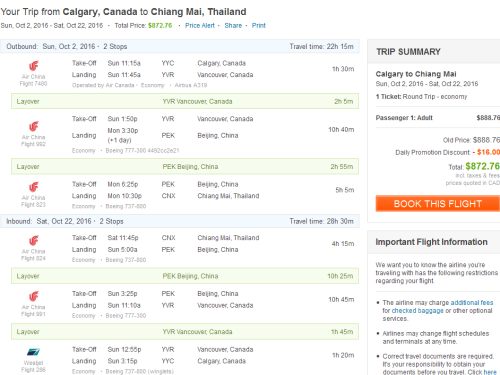This screenshot has width=500, height=375.
Task: Click the Air China logo for Vancouver–Beijing outbound flight
Action: click(34, 126)
